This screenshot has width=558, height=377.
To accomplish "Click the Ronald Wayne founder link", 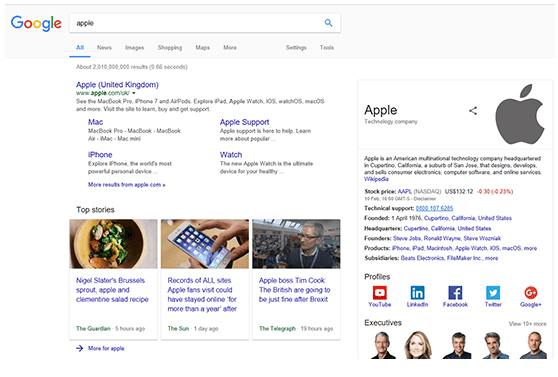I will pyautogui.click(x=442, y=238).
